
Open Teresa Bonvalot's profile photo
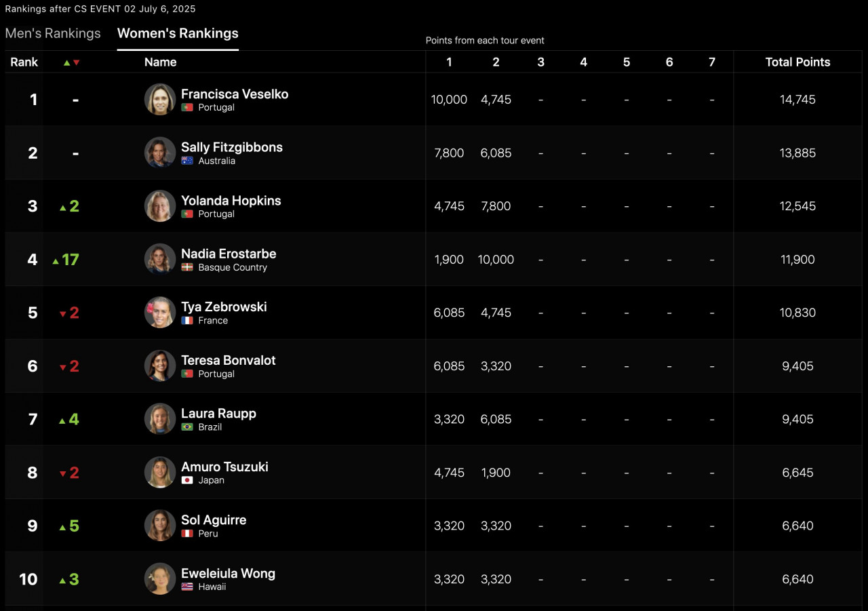click(160, 366)
